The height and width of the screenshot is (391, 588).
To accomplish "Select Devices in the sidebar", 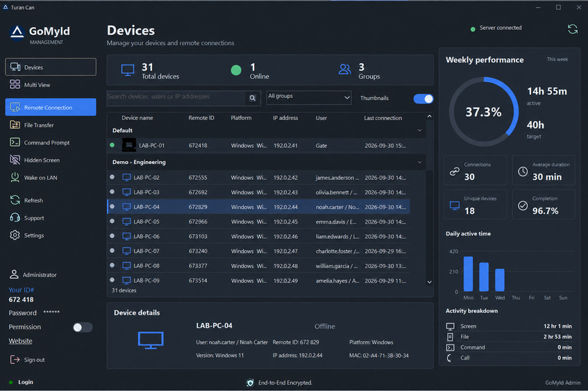I will (x=51, y=67).
